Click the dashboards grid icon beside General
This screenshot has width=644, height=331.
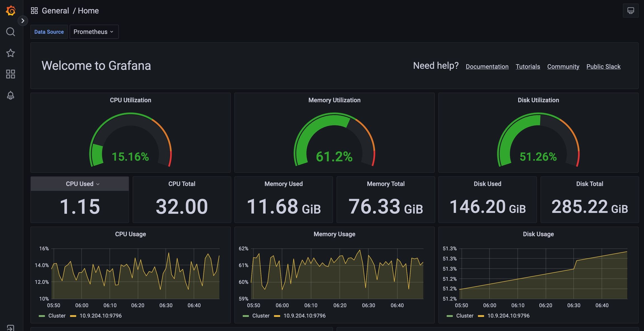click(x=34, y=11)
